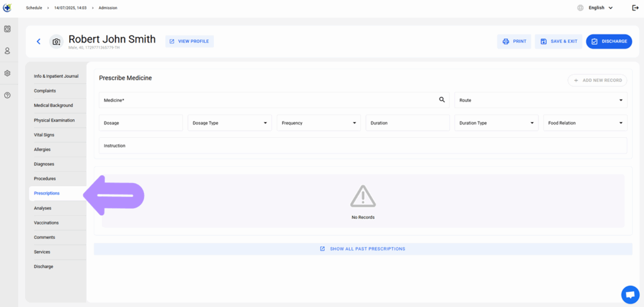Click the VIEW PROFILE button
This screenshot has width=644, height=307.
click(x=189, y=42)
